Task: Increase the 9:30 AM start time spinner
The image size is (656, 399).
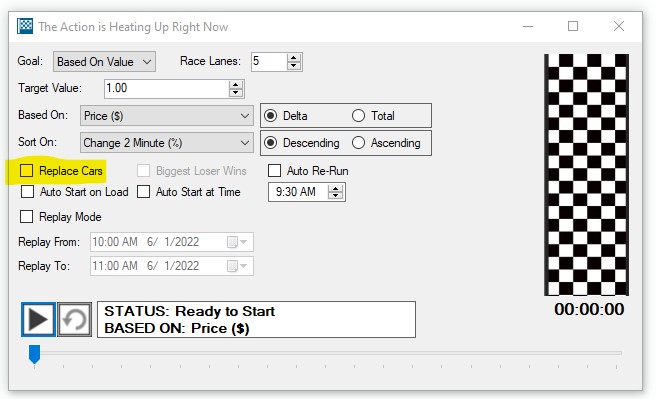Action: pos(336,189)
